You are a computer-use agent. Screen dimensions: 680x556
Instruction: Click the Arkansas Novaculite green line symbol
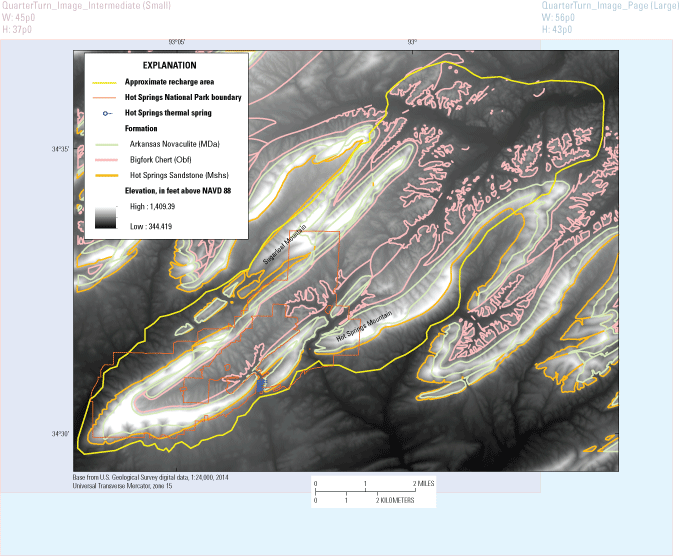coord(105,144)
